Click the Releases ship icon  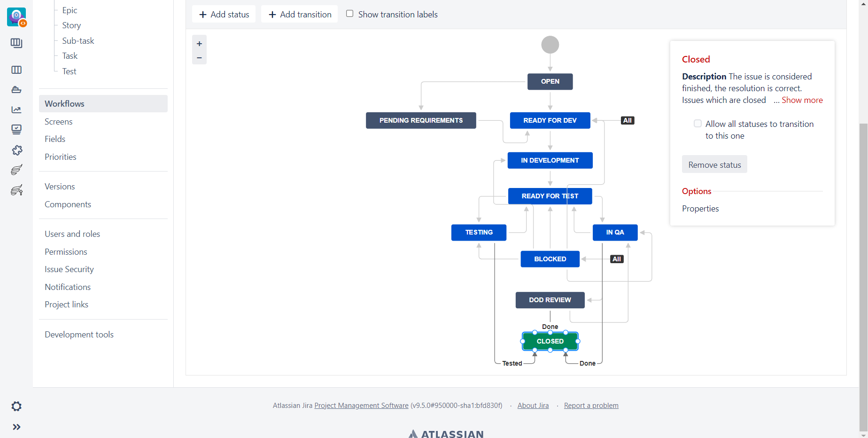[16, 89]
